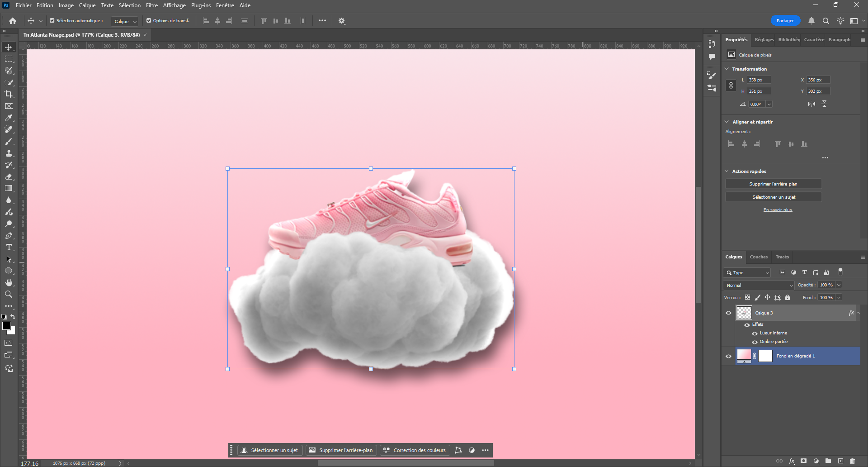Viewport: 868px width, 467px height.
Task: Switch to the Tracés tab
Action: pos(782,257)
